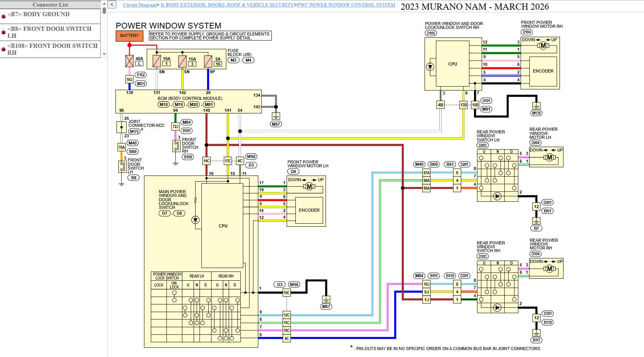The width and height of the screenshot is (644, 357).
Task: Click the red bullet beside B108 FRONT DOOR SWITCH RH
Action: (x=3, y=50)
